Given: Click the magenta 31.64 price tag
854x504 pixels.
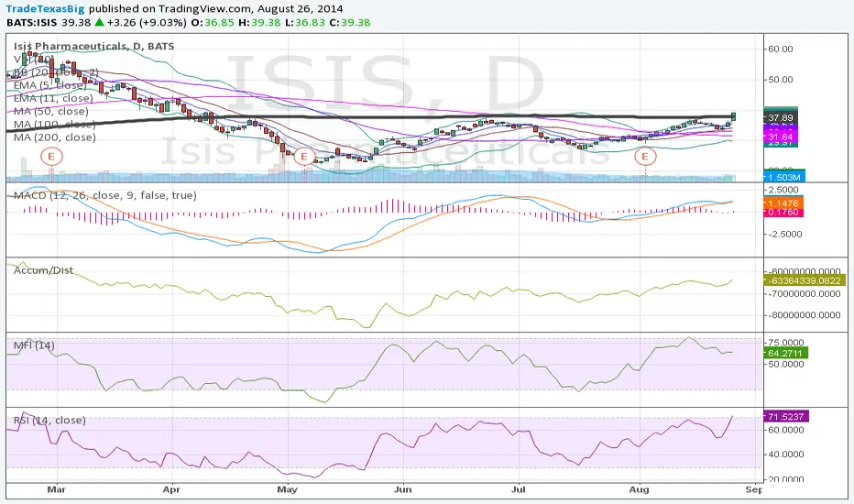Looking at the screenshot, I should 781,137.
